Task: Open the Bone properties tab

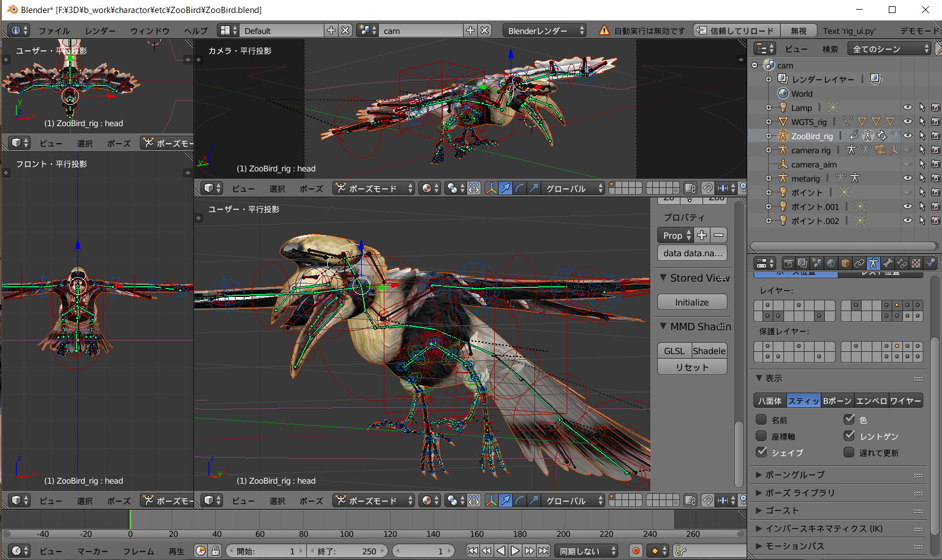Action: click(x=888, y=264)
